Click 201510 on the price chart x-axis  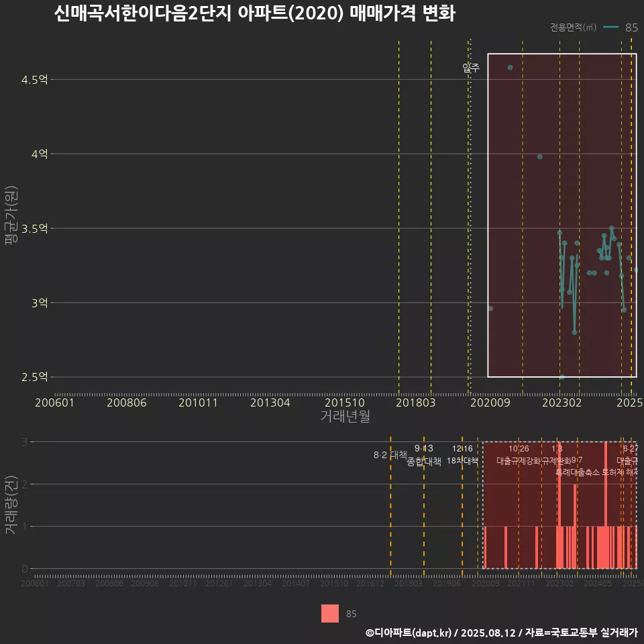pos(345,403)
